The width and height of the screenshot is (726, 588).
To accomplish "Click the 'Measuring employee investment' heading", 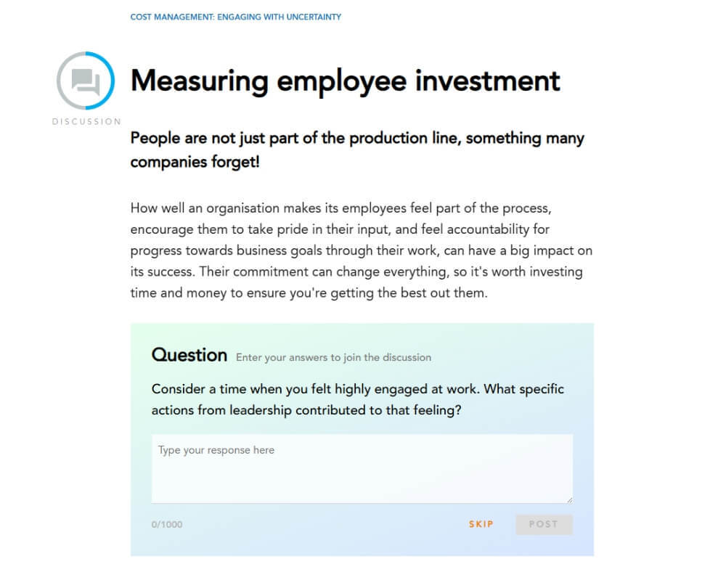I will (345, 80).
